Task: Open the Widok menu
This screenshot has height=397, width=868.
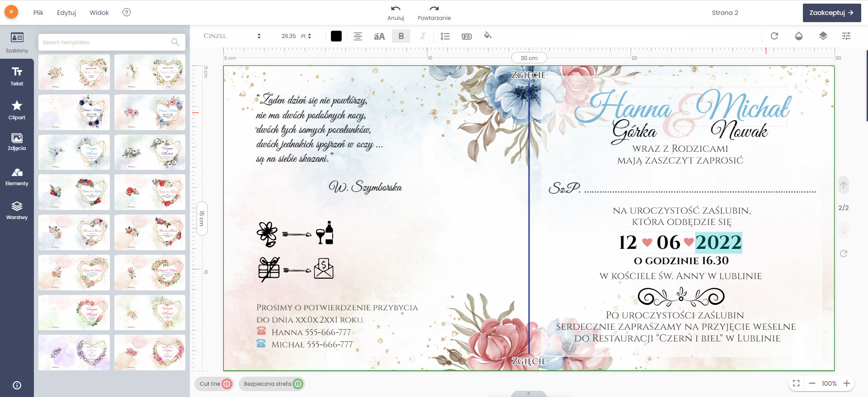Action: (99, 13)
